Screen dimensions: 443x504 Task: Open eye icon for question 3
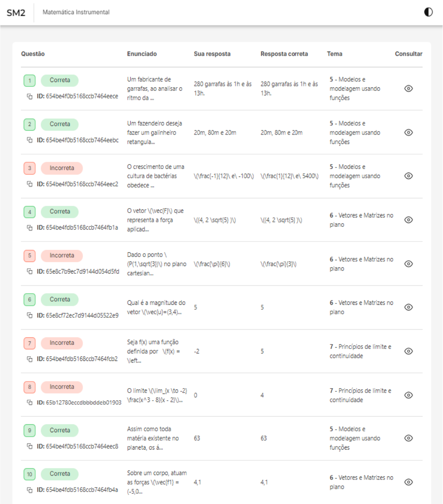click(408, 176)
